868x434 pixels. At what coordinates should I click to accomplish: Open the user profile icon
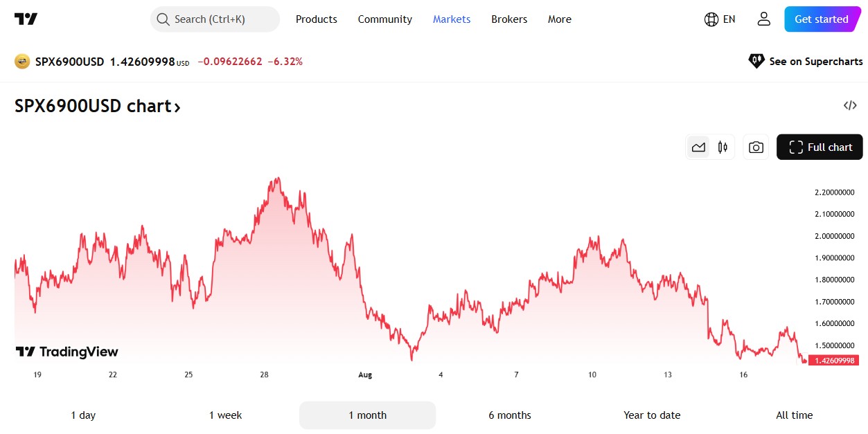pyautogui.click(x=764, y=19)
